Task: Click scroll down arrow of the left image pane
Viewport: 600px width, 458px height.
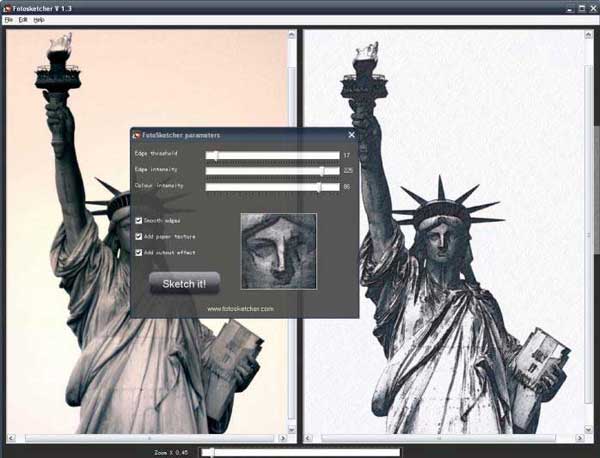Action: tap(292, 429)
